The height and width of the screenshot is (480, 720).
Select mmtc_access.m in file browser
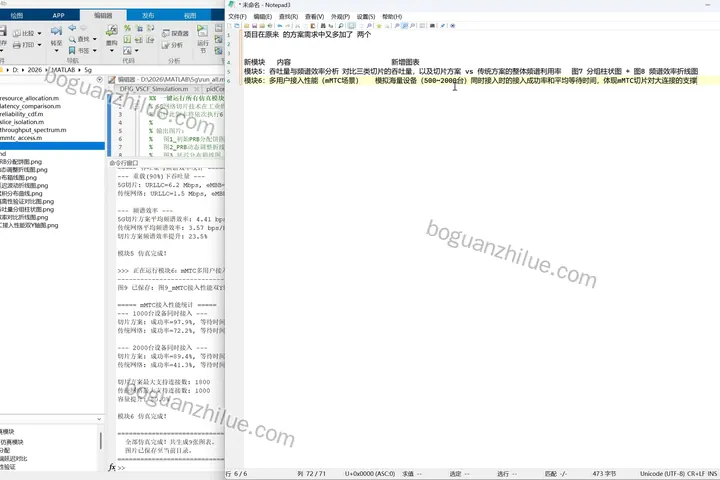pyautogui.click(x=21, y=138)
